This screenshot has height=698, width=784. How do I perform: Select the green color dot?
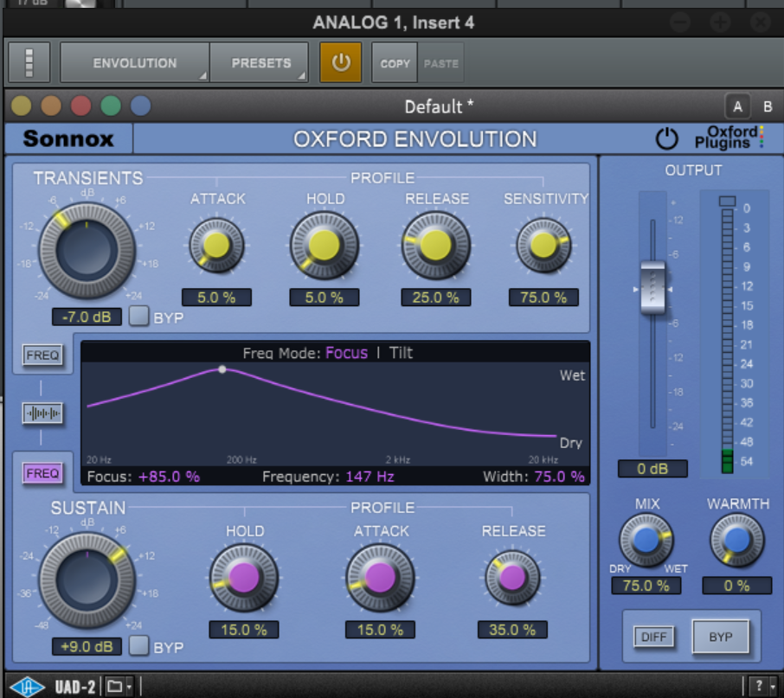111,106
